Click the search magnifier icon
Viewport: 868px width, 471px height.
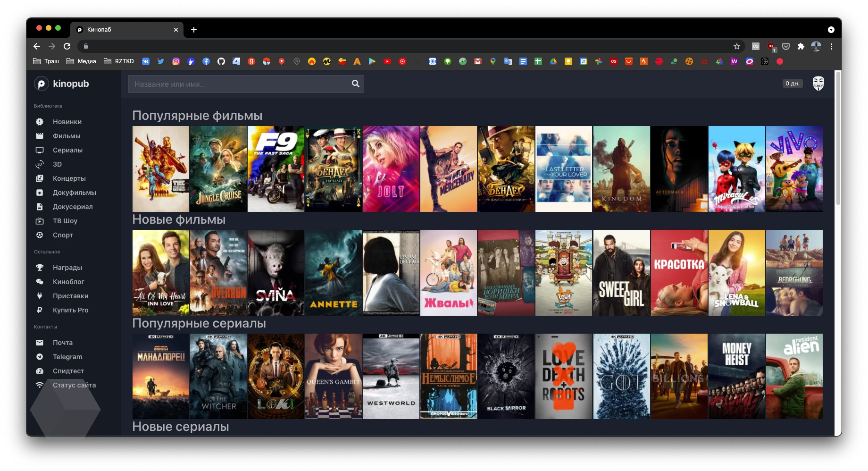[x=356, y=84]
